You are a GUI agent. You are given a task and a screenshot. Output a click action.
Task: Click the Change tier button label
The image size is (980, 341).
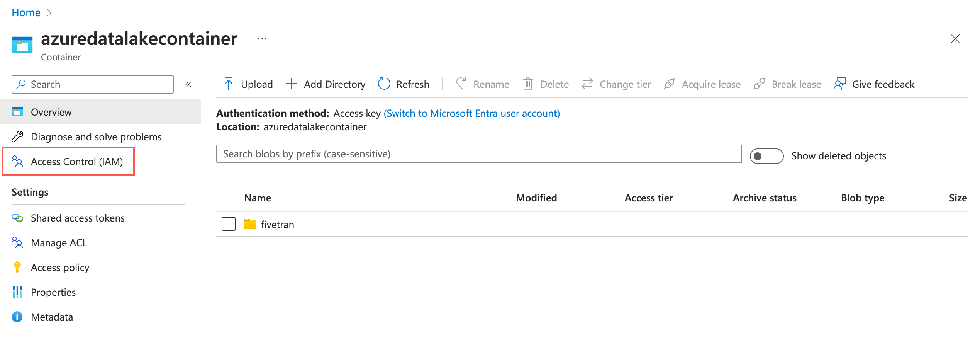pos(625,85)
